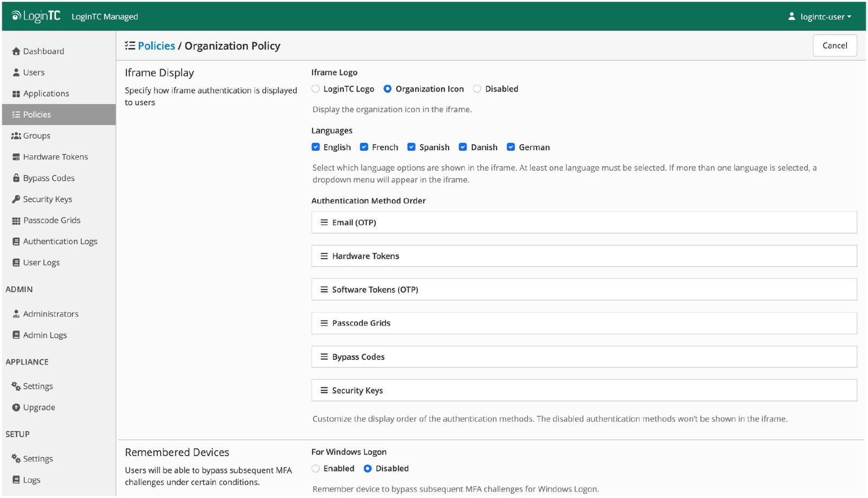868x498 pixels.
Task: Open the Admin Logs link label
Action: 45,335
